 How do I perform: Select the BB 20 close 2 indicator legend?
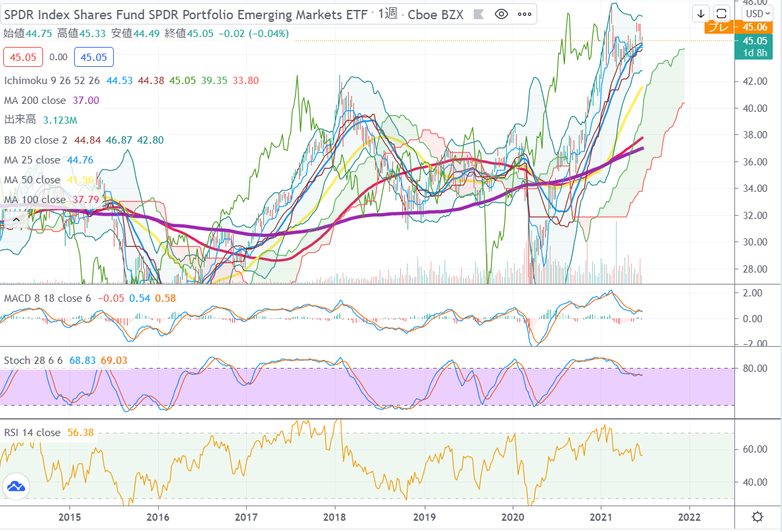click(x=36, y=140)
